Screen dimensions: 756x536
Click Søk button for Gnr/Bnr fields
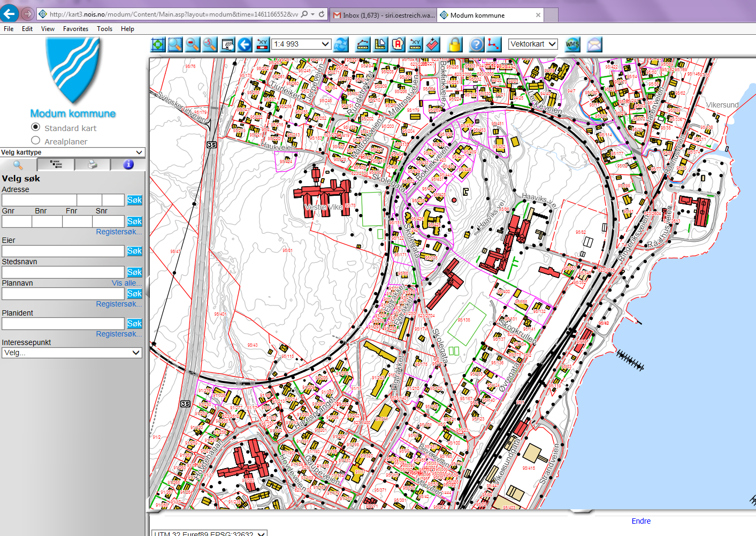(134, 221)
